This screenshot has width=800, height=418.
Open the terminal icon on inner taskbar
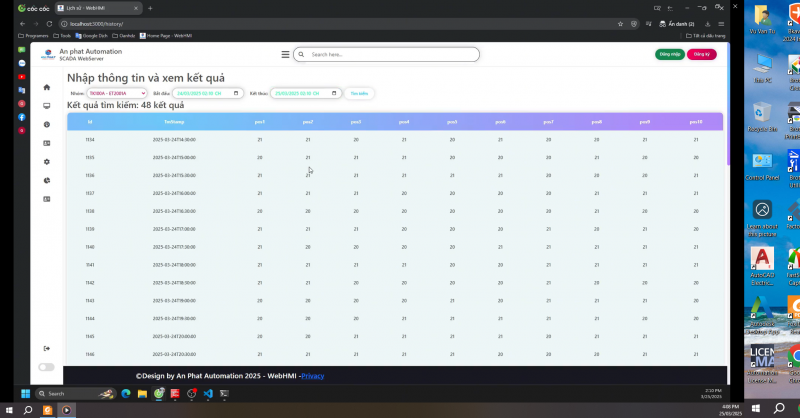tap(224, 394)
